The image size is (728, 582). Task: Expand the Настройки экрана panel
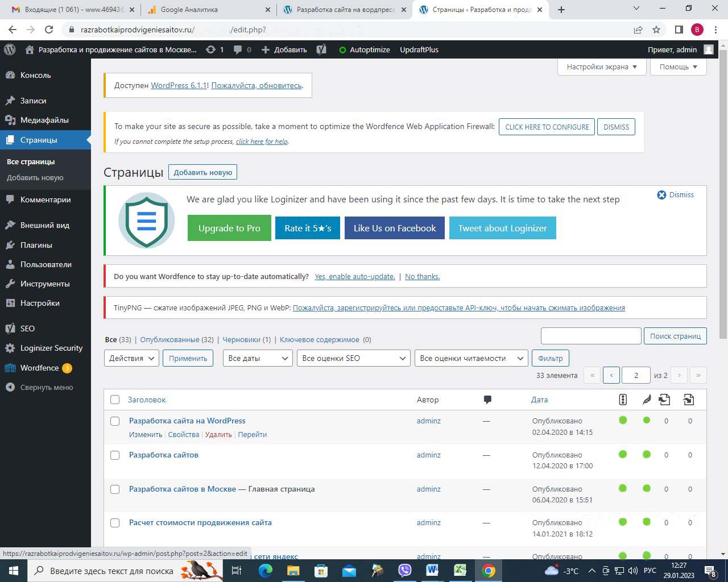[602, 66]
